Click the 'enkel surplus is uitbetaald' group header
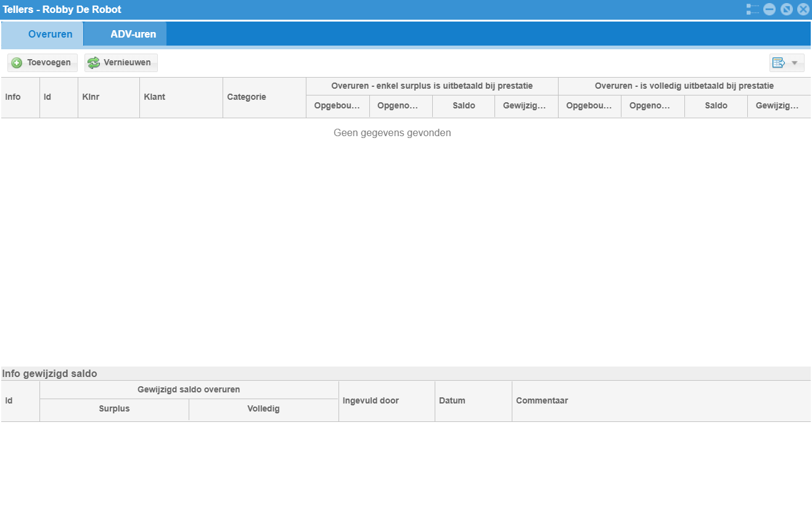Image resolution: width=812 pixels, height=523 pixels. 432,86
